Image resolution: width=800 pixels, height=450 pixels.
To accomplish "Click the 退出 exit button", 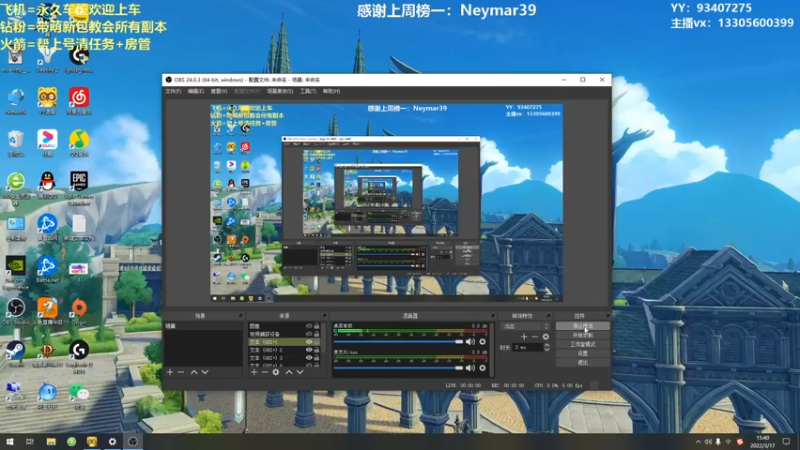I will pyautogui.click(x=582, y=362).
